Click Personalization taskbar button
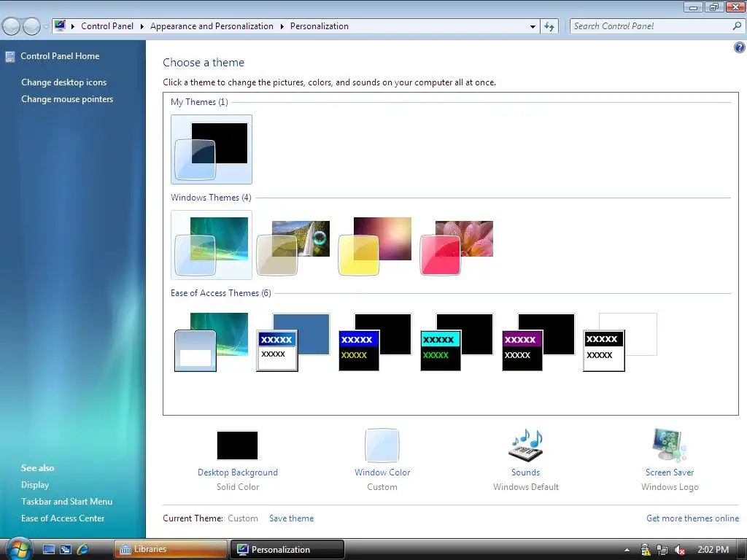Viewport: 747px width, 560px height. pos(287,550)
